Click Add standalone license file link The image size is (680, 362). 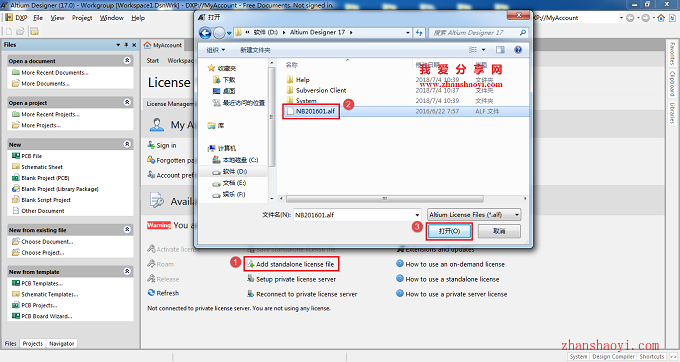pyautogui.click(x=295, y=264)
